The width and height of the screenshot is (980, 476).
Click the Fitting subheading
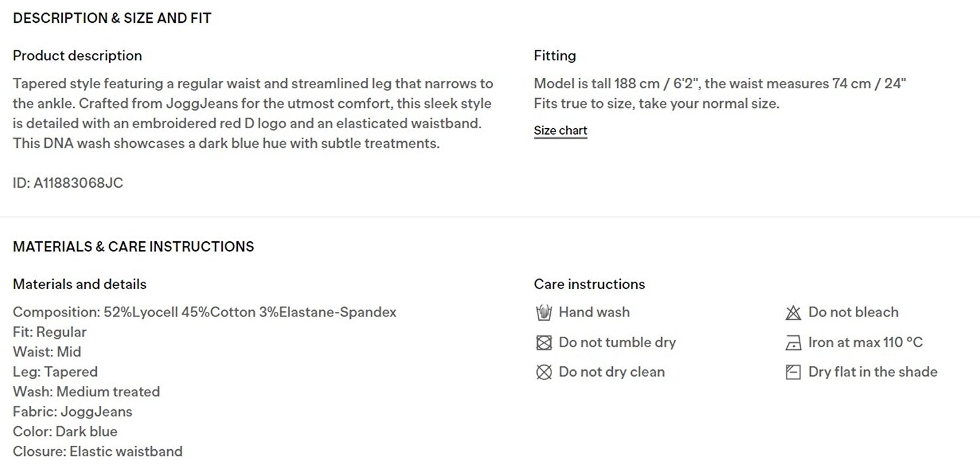coord(555,56)
